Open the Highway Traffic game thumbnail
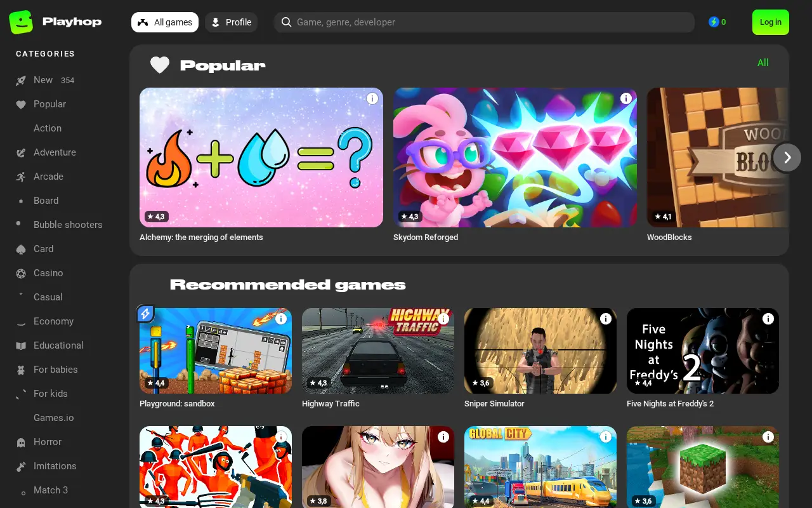This screenshot has height=508, width=812. 378,351
